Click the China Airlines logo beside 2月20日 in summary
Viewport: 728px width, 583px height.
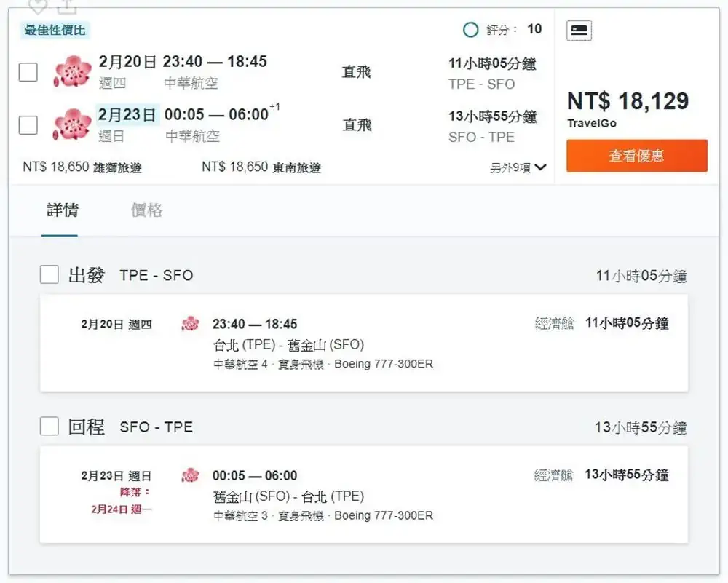click(72, 71)
